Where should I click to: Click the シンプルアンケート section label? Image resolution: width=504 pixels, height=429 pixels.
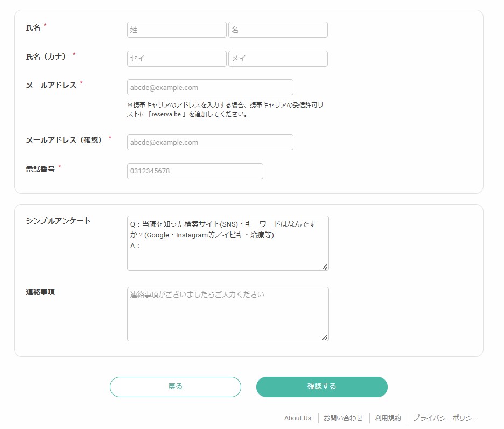click(x=58, y=221)
